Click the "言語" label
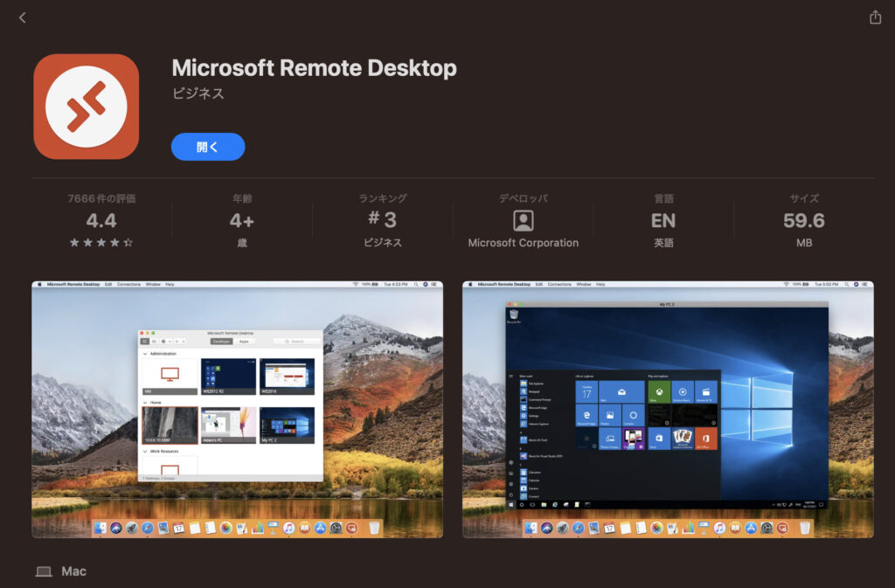The width and height of the screenshot is (895, 588). pos(663,198)
